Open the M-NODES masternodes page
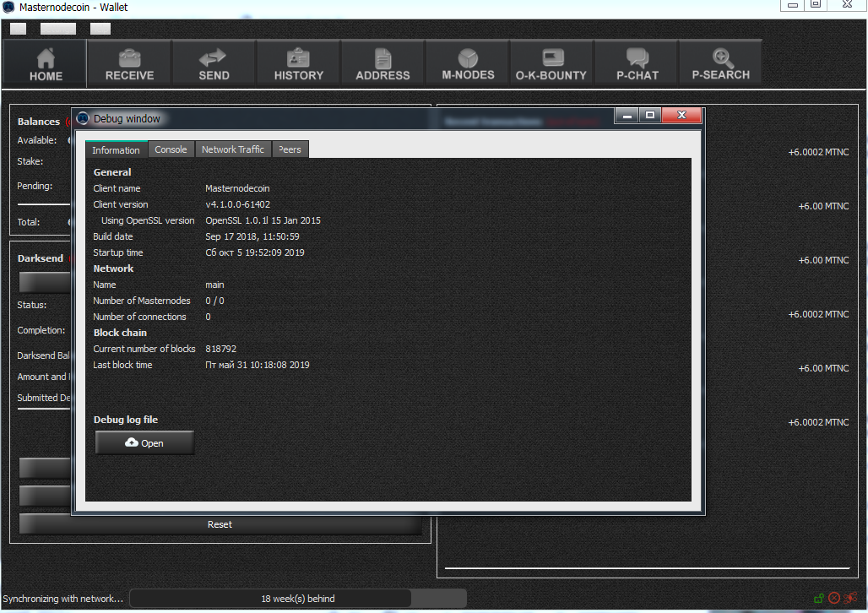The width and height of the screenshot is (868, 613). point(468,63)
